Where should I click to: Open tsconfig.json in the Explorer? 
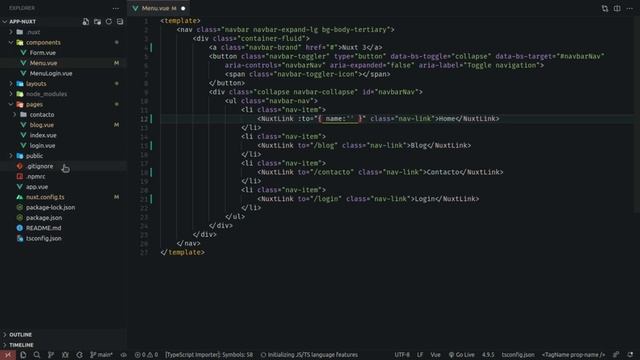click(63, 238)
